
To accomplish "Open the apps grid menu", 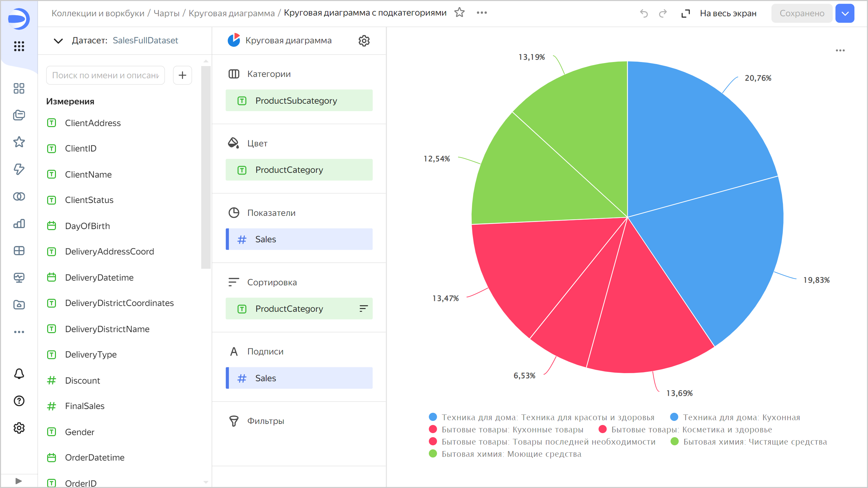I will (x=19, y=47).
